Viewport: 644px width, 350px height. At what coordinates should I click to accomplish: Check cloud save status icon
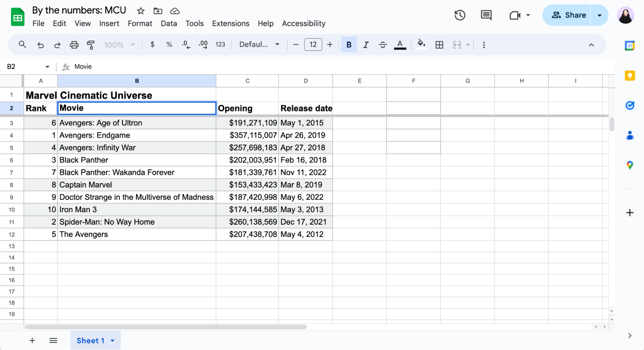(x=175, y=11)
